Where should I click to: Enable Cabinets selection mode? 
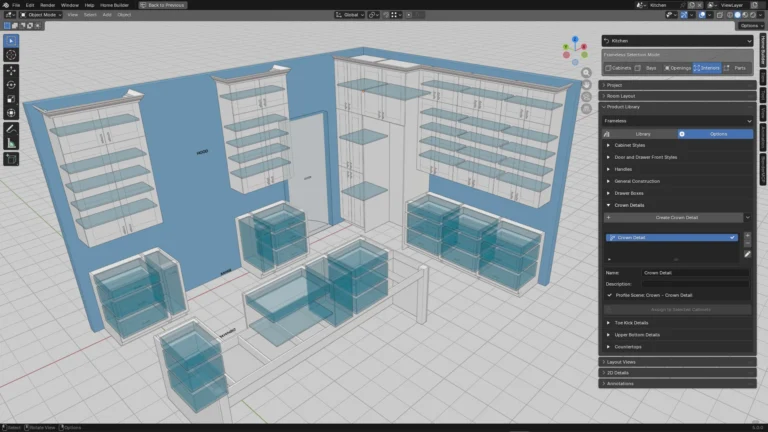618,68
